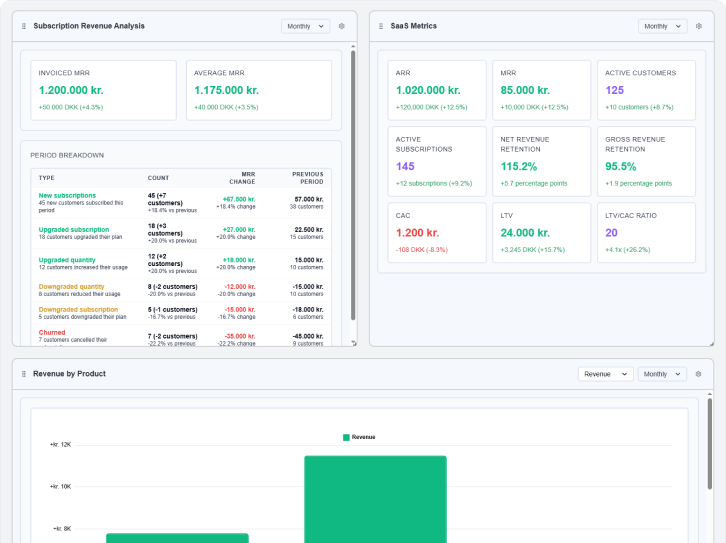The image size is (726, 543).
Task: Click the Subscription Revenue Analysis panel scrollbar
Action: (353, 180)
